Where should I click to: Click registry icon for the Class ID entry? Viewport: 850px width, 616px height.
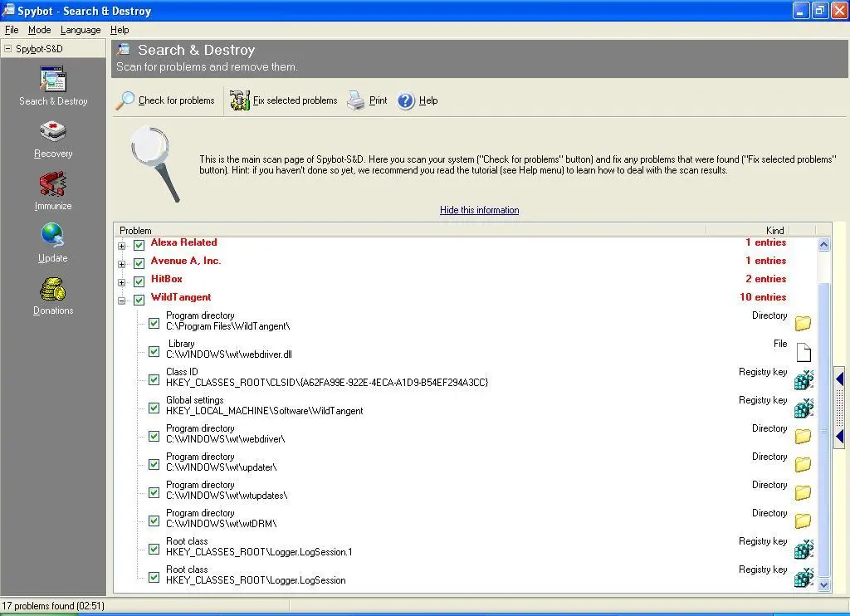[x=804, y=379]
